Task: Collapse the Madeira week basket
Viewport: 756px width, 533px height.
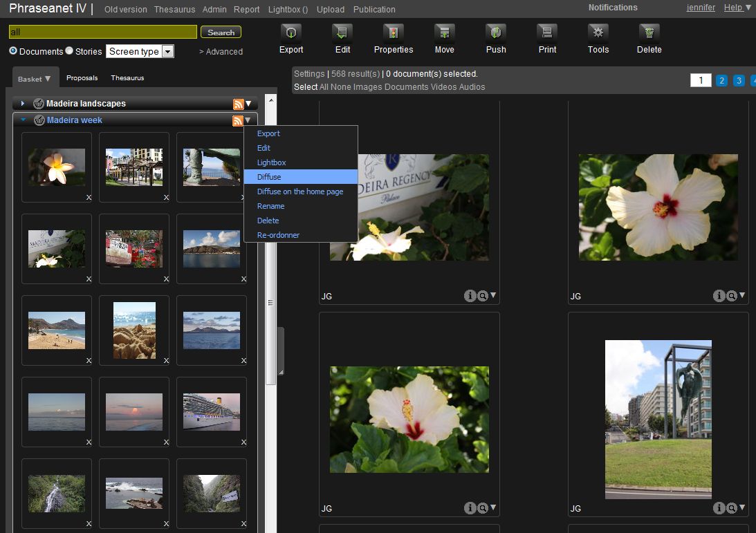Action: click(23, 120)
